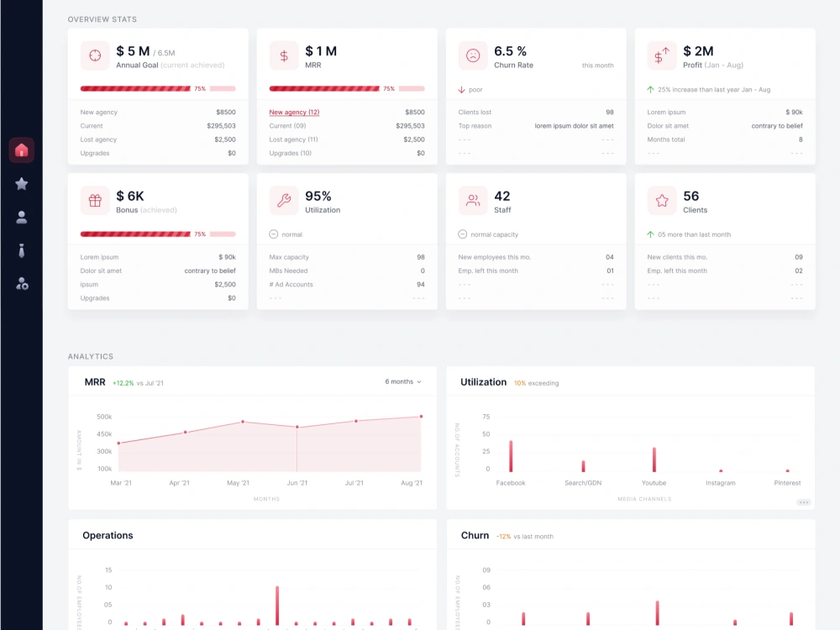The height and width of the screenshot is (630, 840).
Task: Click 'Pinterest' label on Utilization chart
Action: 788,483
